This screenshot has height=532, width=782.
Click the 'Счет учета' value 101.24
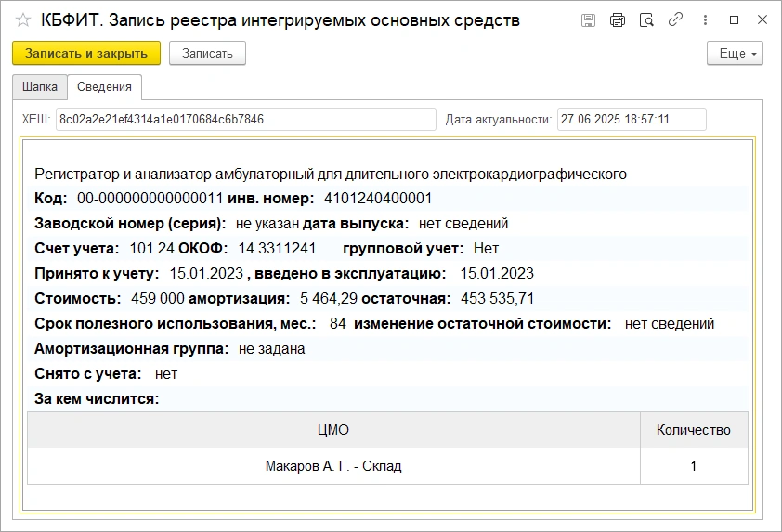tap(152, 248)
